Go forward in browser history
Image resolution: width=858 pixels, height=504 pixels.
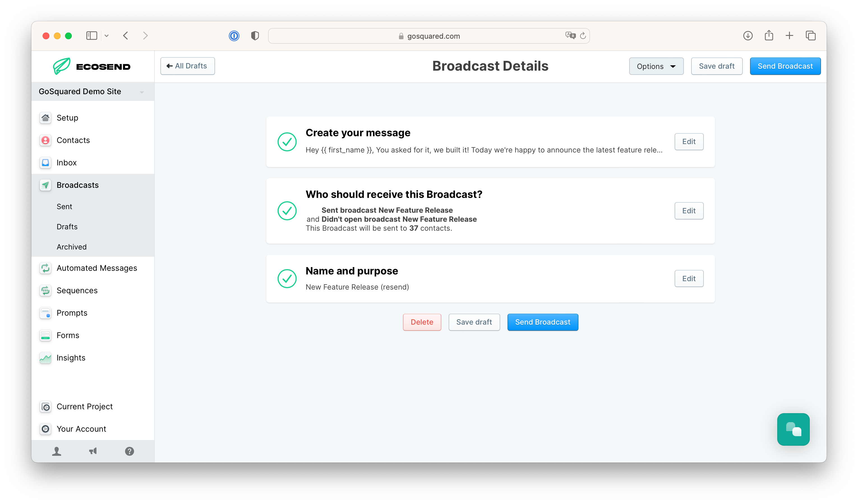pos(145,36)
